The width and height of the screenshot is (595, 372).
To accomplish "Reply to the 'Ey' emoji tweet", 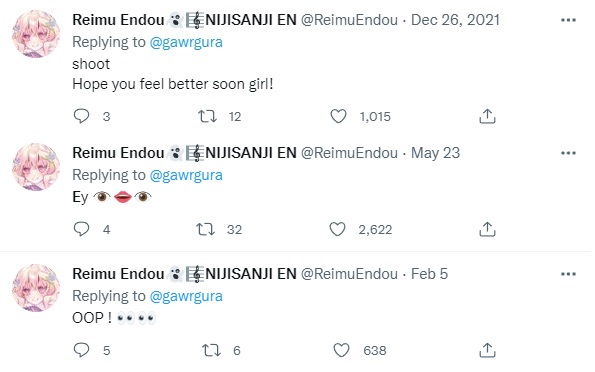I will click(x=81, y=229).
